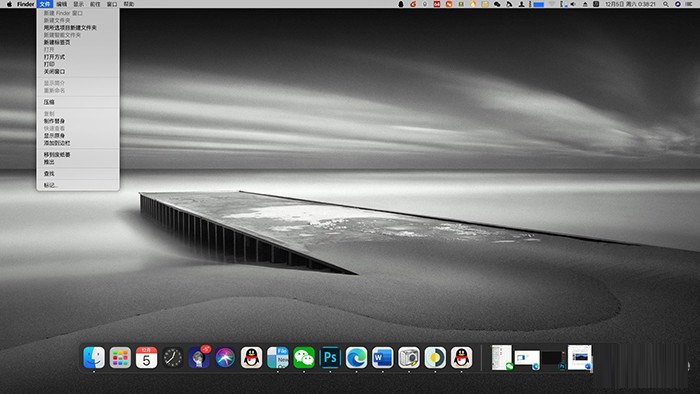Restore minimized window with WeChat badge
Image resolution: width=700 pixels, height=394 pixels.
pyautogui.click(x=502, y=357)
